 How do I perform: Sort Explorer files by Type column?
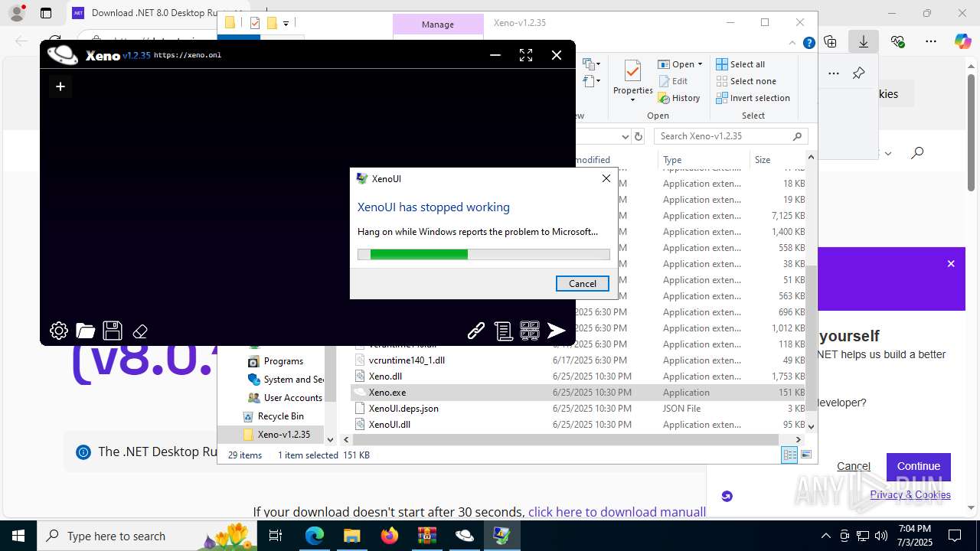[704, 160]
